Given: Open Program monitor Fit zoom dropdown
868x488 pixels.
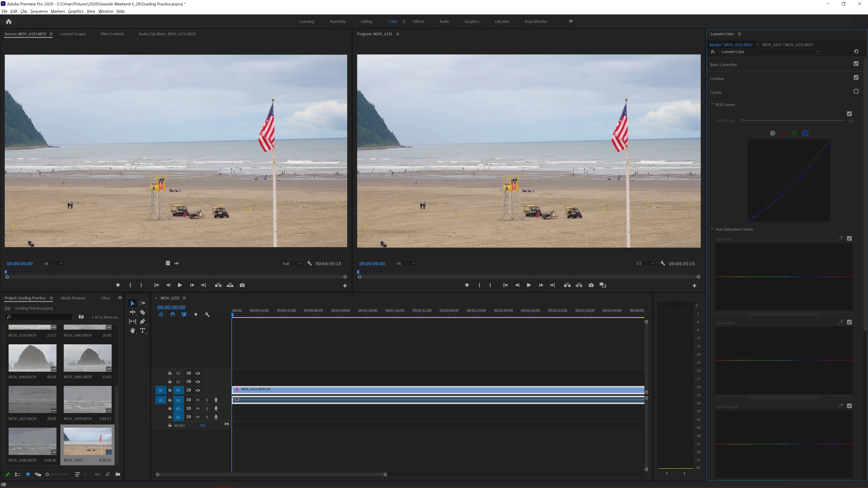Looking at the screenshot, I should (405, 263).
